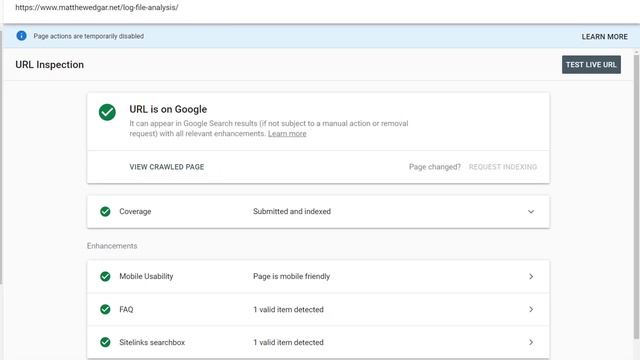This screenshot has width=640, height=360.
Task: Click the inspected URL text field
Action: pos(97,7)
